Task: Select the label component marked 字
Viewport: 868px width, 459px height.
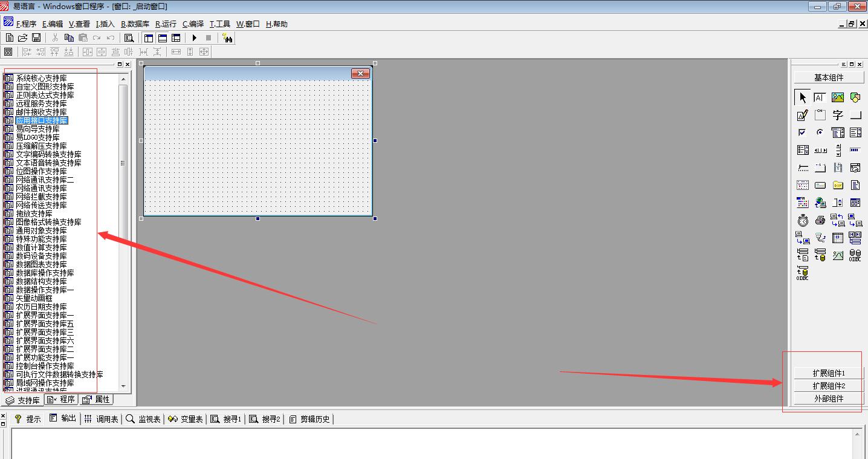Action: point(837,115)
